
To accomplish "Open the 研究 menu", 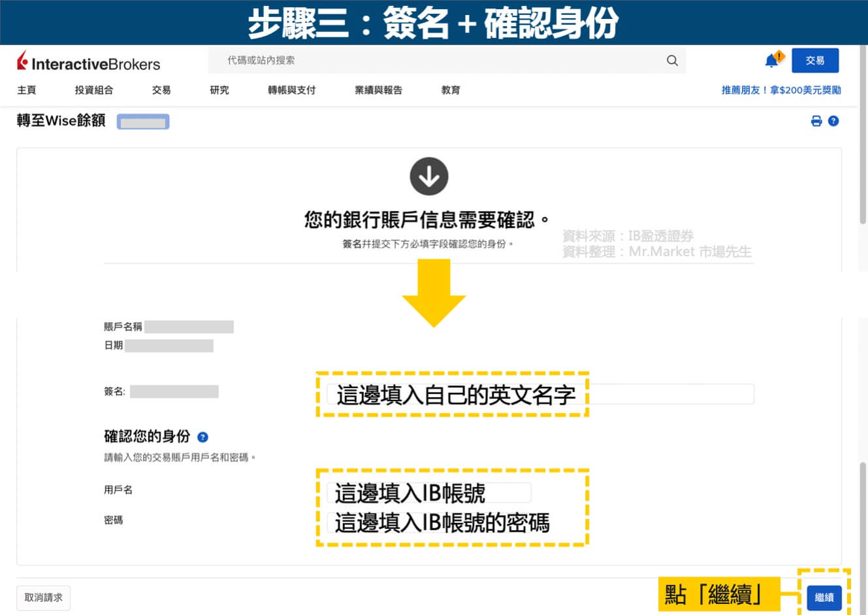I will coord(219,90).
